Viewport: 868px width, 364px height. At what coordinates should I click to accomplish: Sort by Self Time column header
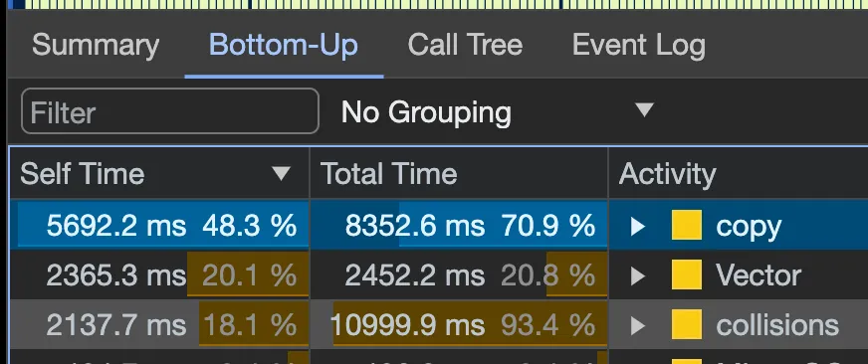click(159, 174)
